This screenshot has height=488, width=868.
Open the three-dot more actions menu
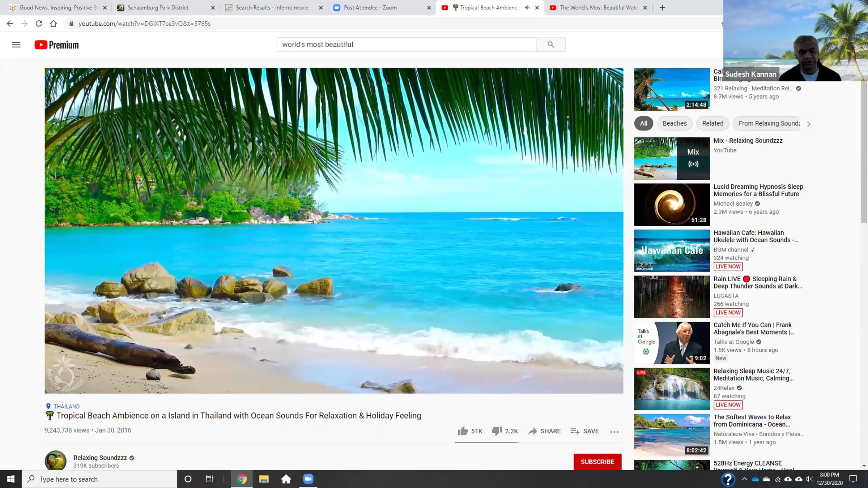[x=614, y=432]
